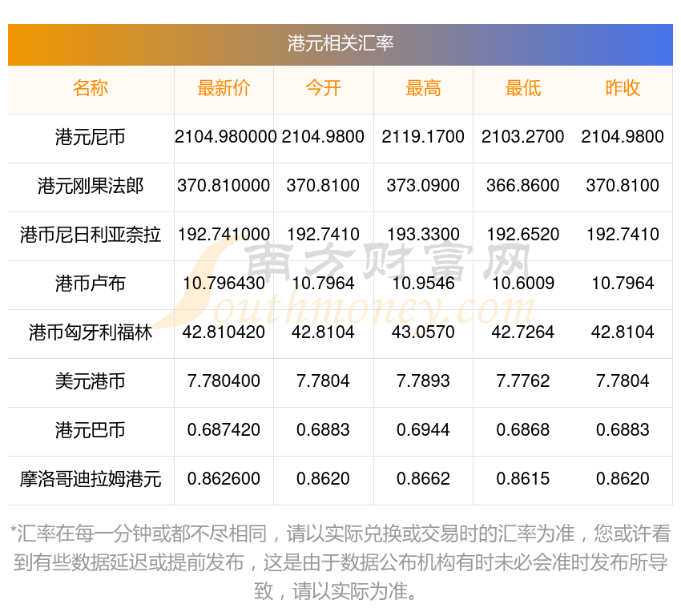The image size is (681, 616).
Task: Pick the 最低 value 2103.2700
Action: click(523, 137)
